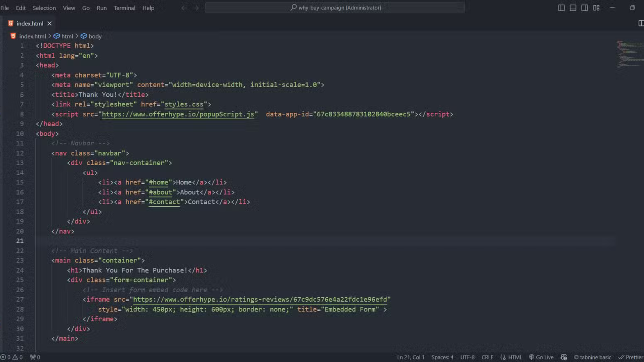Click the Go Live server button
Image resolution: width=644 pixels, height=362 pixels.
pos(541,357)
